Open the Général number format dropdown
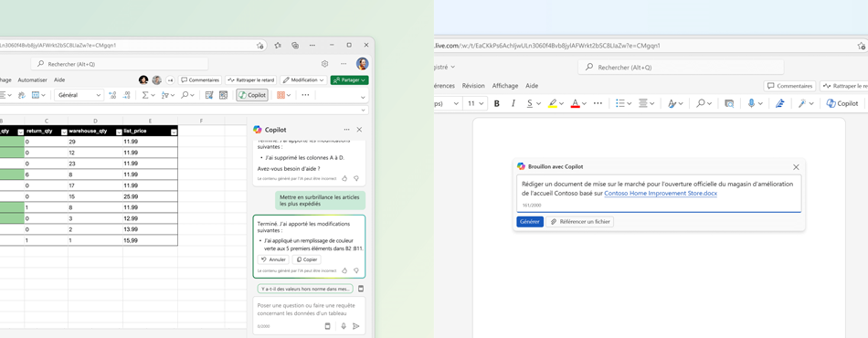This screenshot has height=338, width=868. tap(79, 95)
